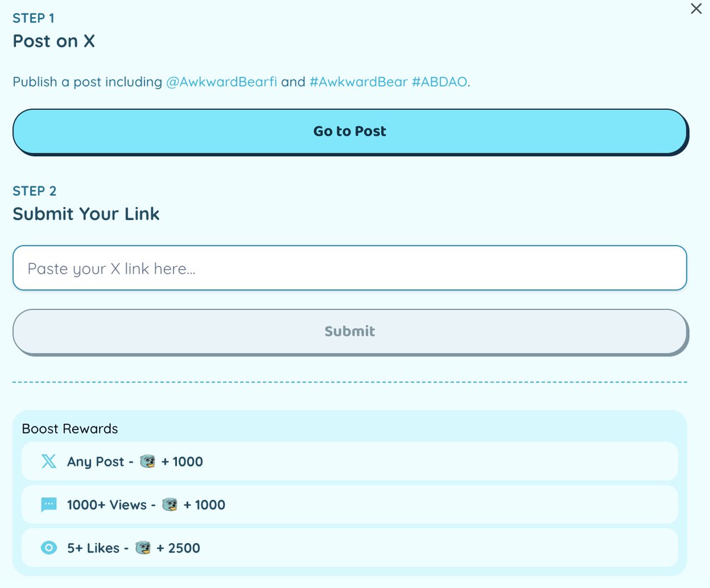The width and height of the screenshot is (710, 588).
Task: Click the 'Post on X' heading
Action: pos(54,41)
